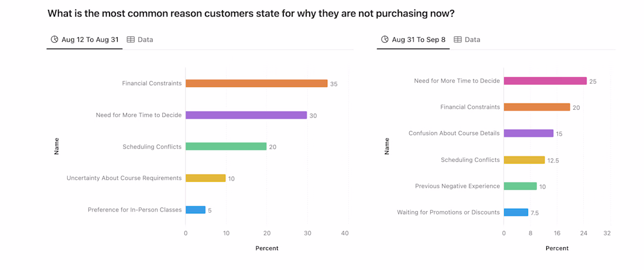Click the green Previous Negative Experience bar
644x270 pixels.
pyautogui.click(x=520, y=186)
